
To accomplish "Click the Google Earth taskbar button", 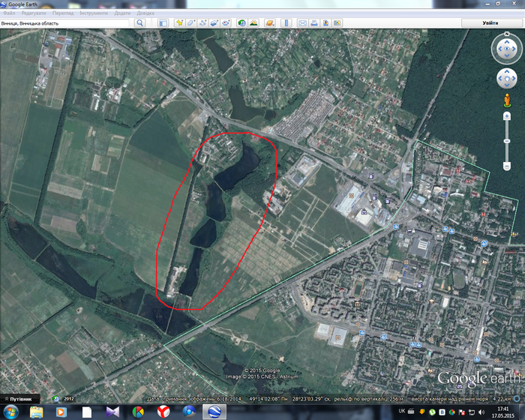I will pos(214,412).
